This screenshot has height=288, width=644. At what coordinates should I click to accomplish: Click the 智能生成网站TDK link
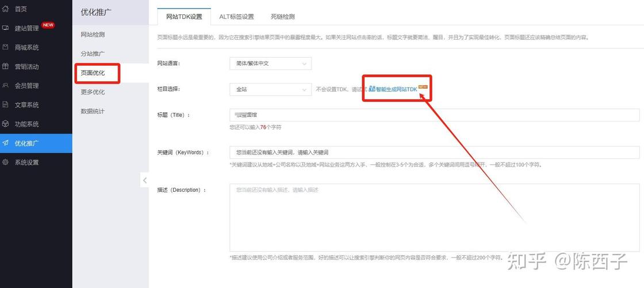[x=397, y=89]
